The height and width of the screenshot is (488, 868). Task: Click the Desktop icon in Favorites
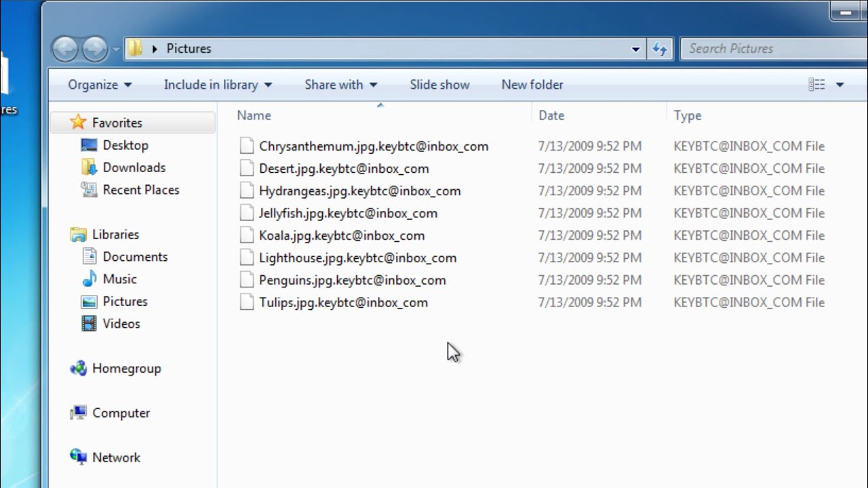point(89,145)
